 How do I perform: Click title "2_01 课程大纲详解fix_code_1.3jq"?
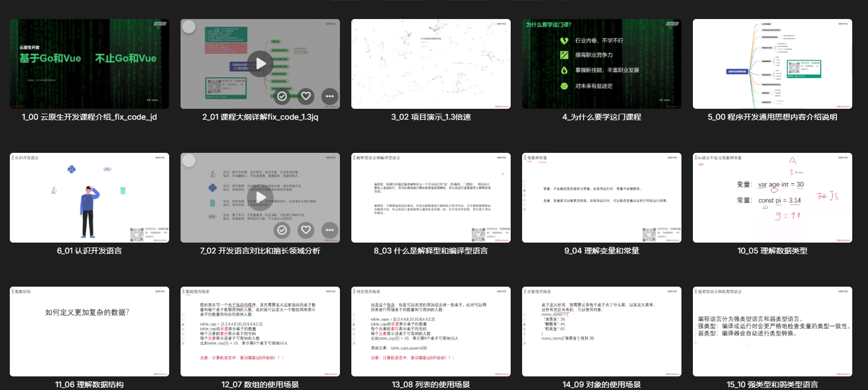point(260,117)
